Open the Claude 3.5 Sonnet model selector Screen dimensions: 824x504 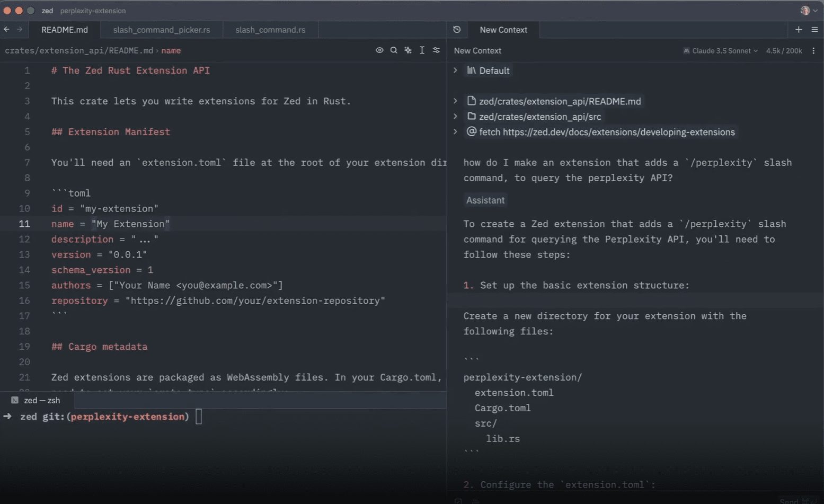click(x=721, y=51)
